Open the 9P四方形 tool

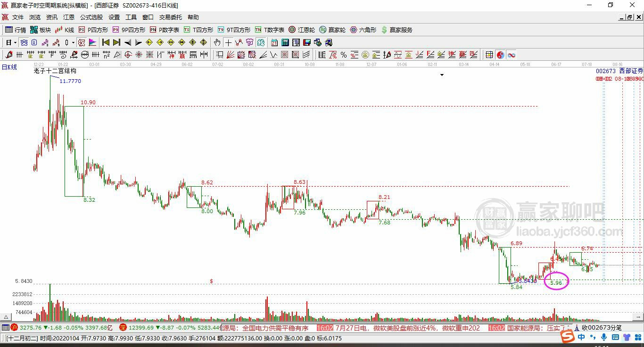click(129, 30)
